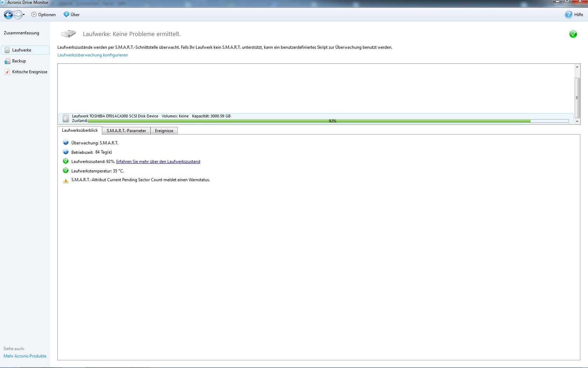Click Laufwerksüberwachung konfigurieren link
This screenshot has width=588, height=368.
tap(92, 55)
